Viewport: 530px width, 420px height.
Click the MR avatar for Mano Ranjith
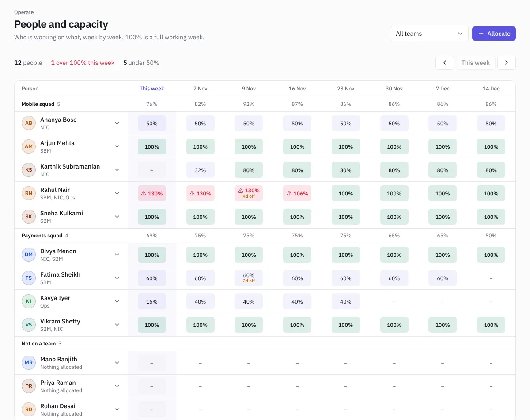point(29,363)
